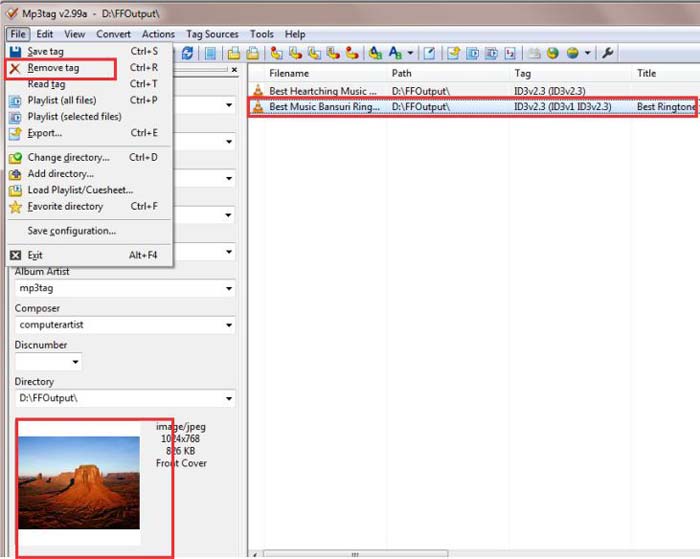This screenshot has height=559, width=700.
Task: Click the desert cover art thumbnail
Action: click(x=79, y=483)
